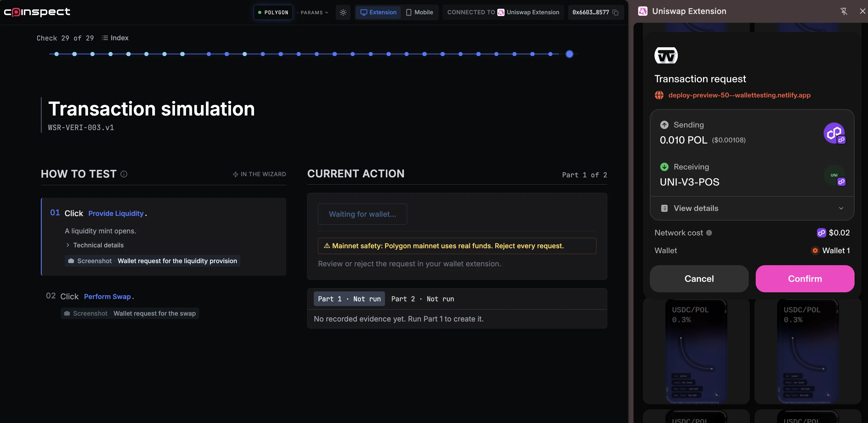The height and width of the screenshot is (423, 868).
Task: Click the CONNECTED TO Uniswap Extension badge
Action: tap(503, 13)
